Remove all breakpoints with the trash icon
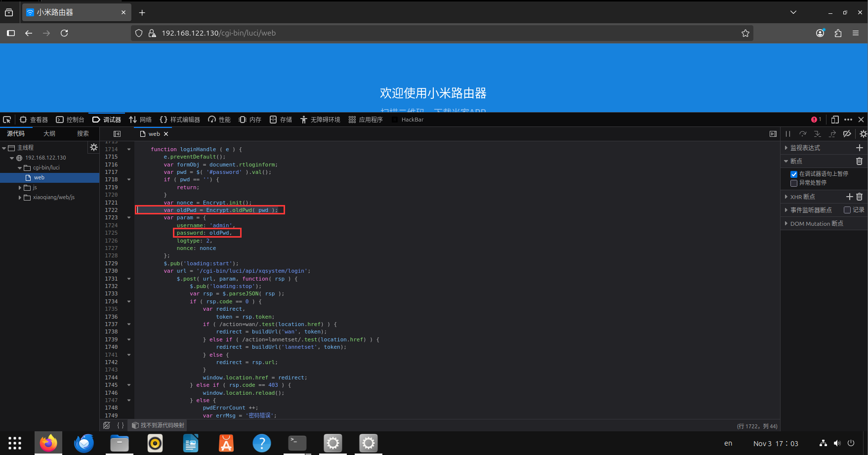 pos(859,161)
